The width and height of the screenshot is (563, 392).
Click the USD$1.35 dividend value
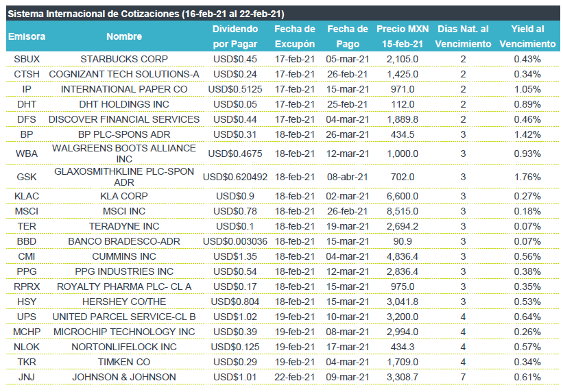point(235,256)
